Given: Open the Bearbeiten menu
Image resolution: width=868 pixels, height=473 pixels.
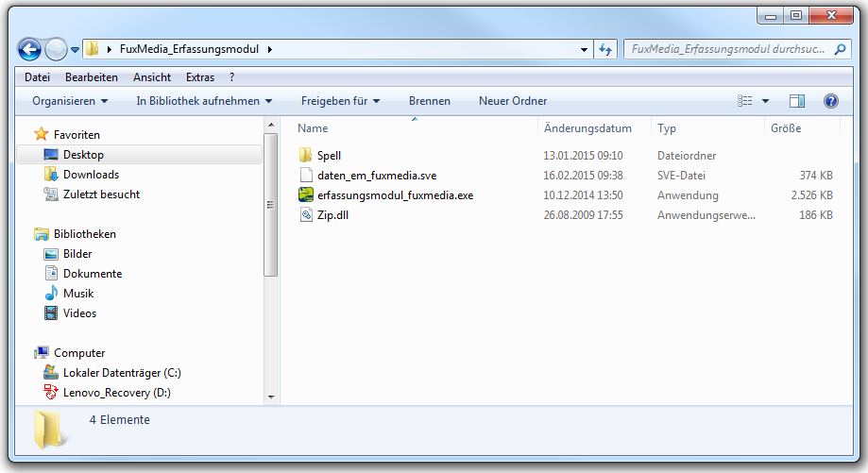Looking at the screenshot, I should pyautogui.click(x=92, y=77).
